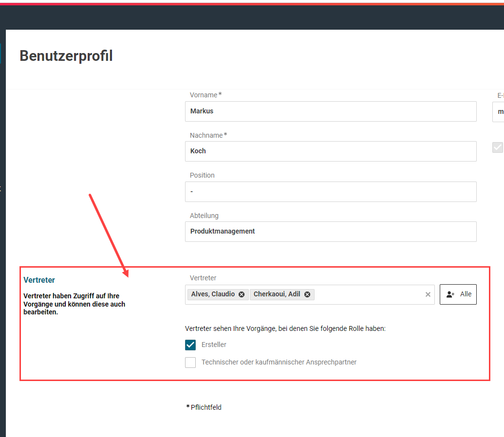Click the Technischer oder kaufmännischer Ansprechpartner label
This screenshot has width=504, height=437.
[x=279, y=363]
